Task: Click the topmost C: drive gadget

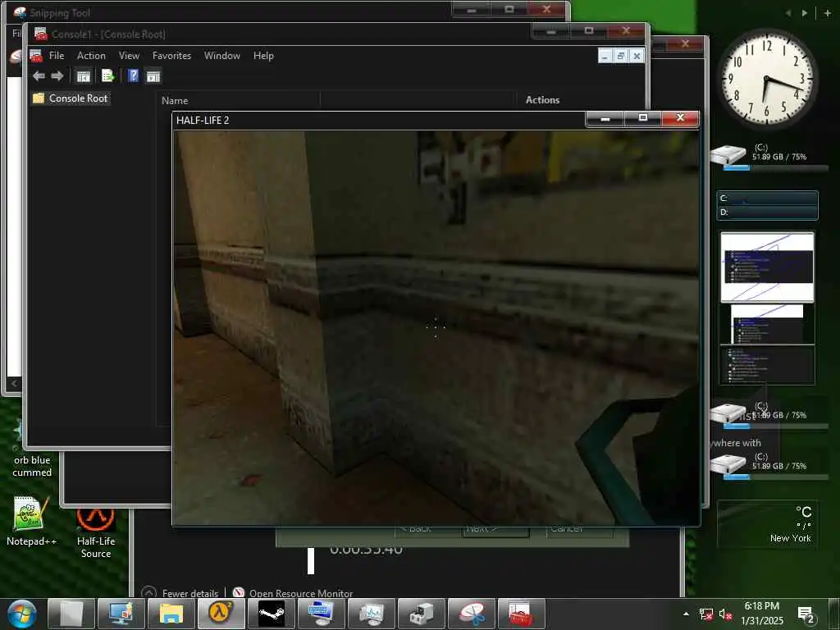Action: [x=769, y=156]
